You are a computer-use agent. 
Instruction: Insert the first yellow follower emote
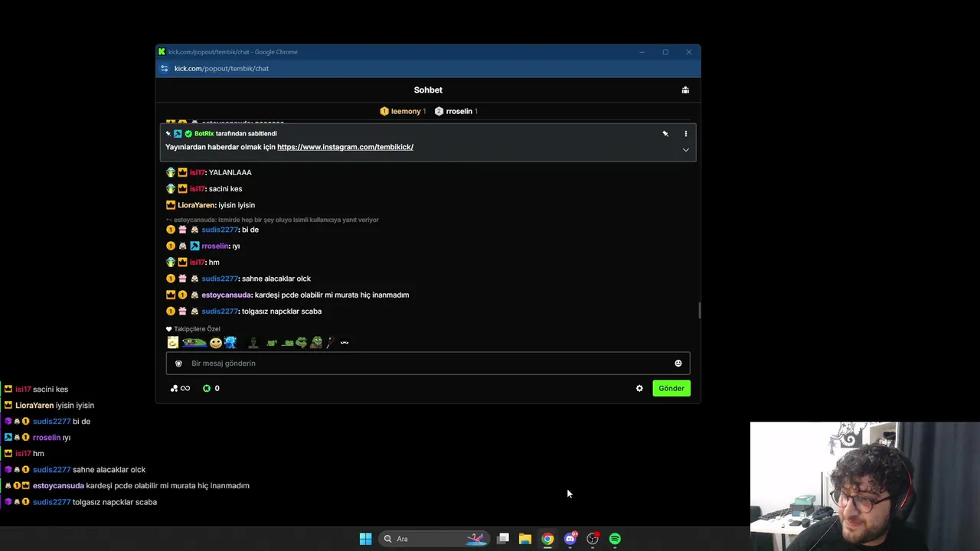[x=173, y=343]
